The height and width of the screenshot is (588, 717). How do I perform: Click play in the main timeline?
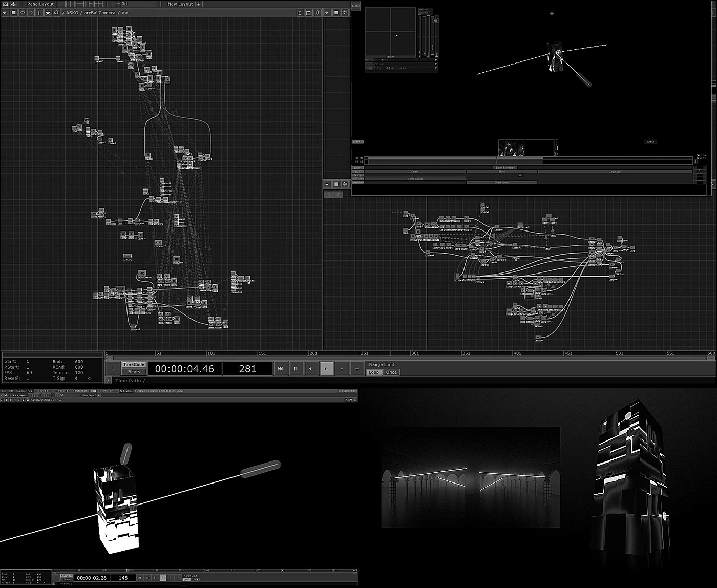327,368
